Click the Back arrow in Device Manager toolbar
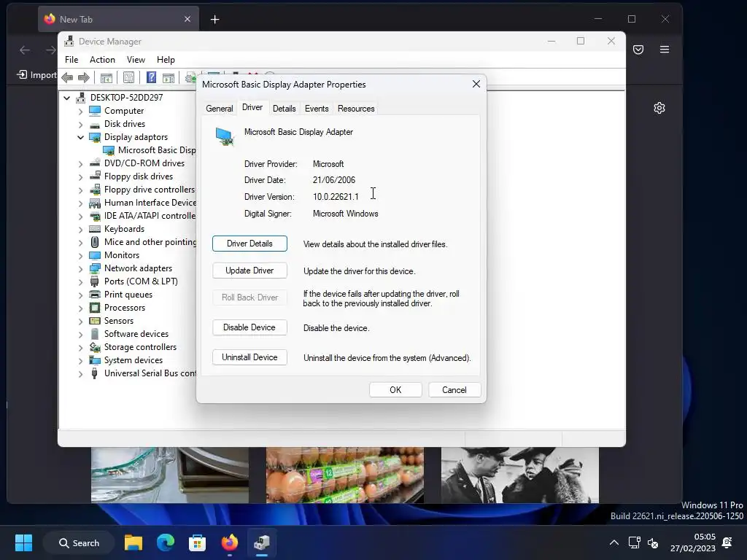Screen dimensions: 747x560 67,77
